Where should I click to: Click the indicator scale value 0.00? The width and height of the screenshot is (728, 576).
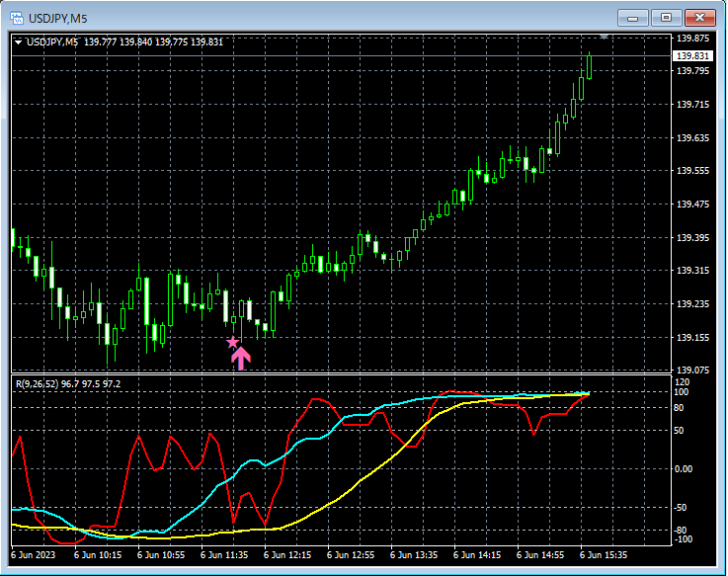(x=684, y=469)
